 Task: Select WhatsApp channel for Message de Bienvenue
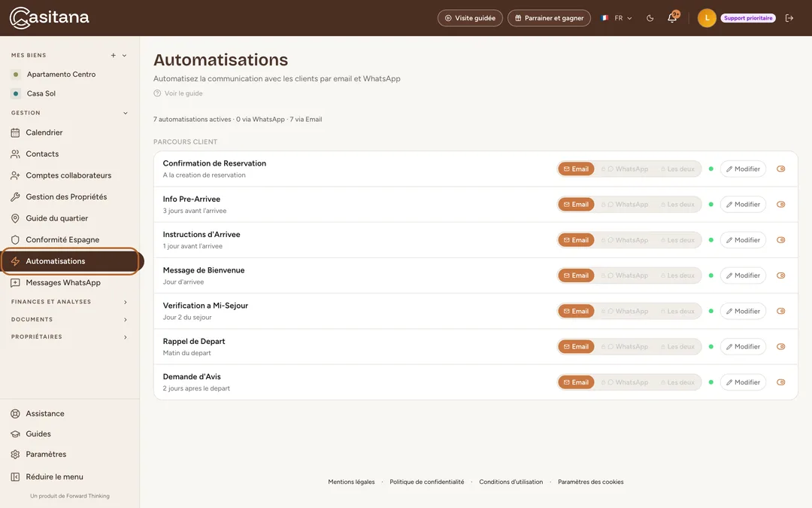pyautogui.click(x=625, y=275)
